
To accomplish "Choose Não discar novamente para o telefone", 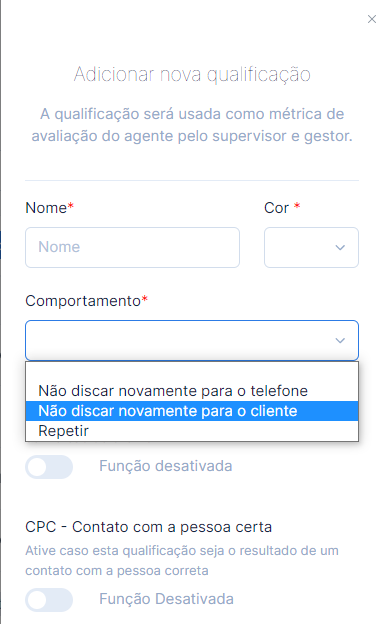I will pyautogui.click(x=192, y=391).
